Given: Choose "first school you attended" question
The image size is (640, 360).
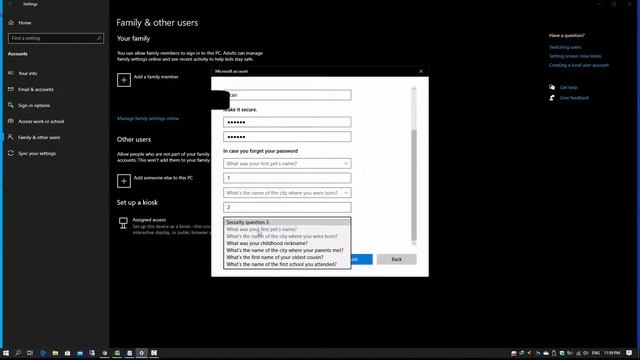Looking at the screenshot, I should pyautogui.click(x=287, y=264).
